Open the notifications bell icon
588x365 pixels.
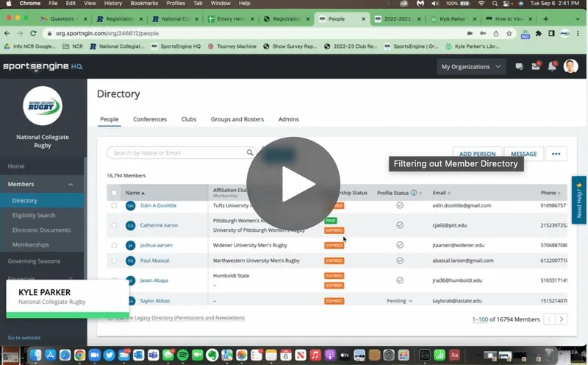click(552, 66)
